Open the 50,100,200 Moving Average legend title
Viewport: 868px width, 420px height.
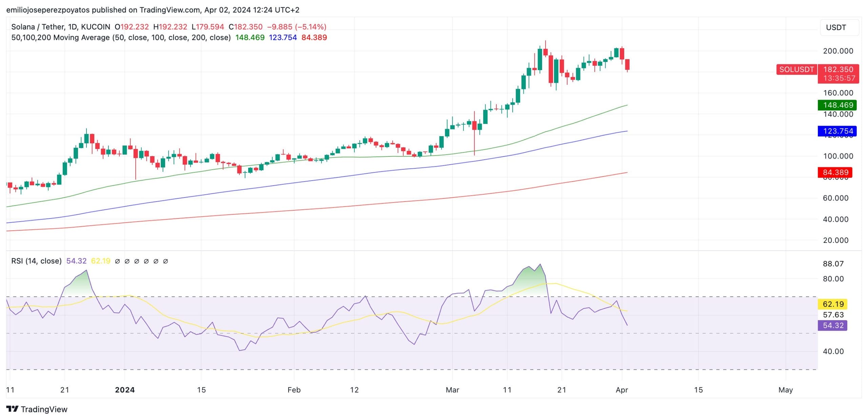(x=121, y=38)
